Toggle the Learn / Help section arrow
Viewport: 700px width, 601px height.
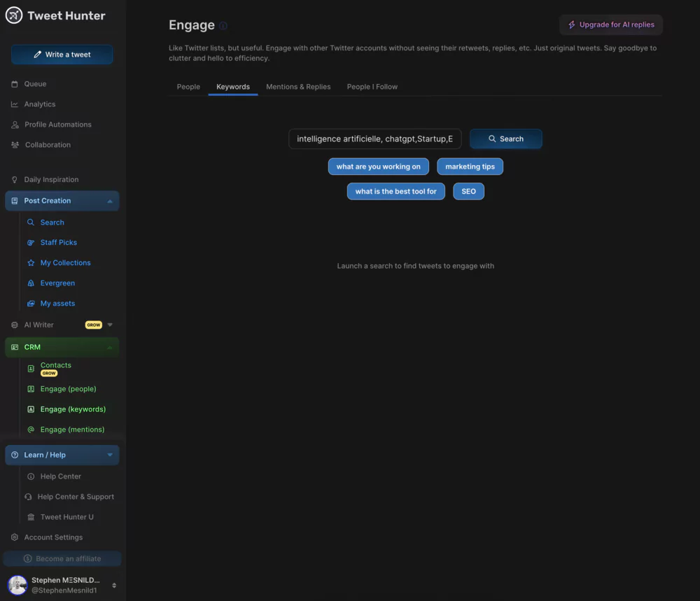click(110, 455)
